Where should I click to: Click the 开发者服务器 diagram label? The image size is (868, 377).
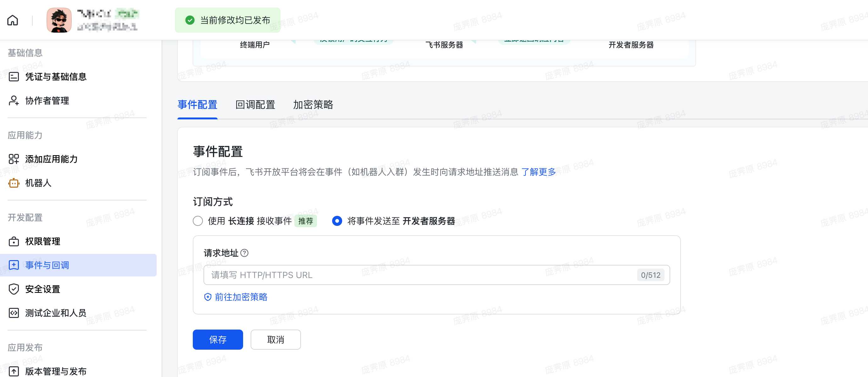(631, 45)
